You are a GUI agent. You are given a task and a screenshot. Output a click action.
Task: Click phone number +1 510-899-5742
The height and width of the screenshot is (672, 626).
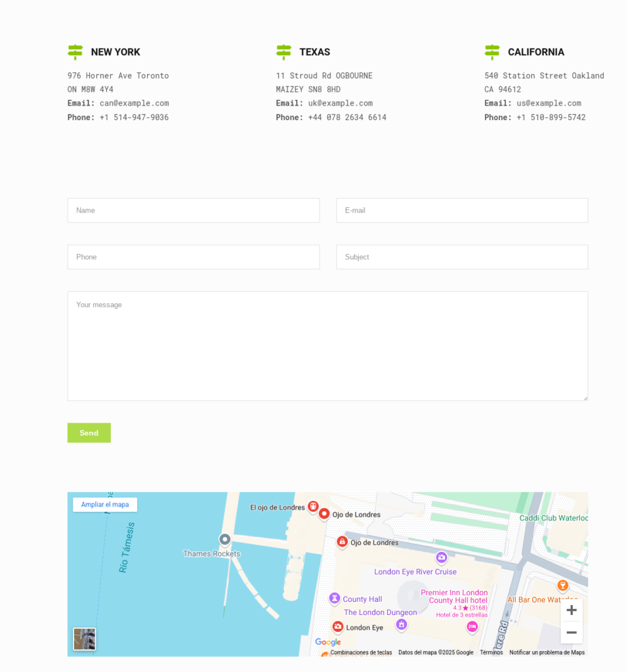coord(551,117)
